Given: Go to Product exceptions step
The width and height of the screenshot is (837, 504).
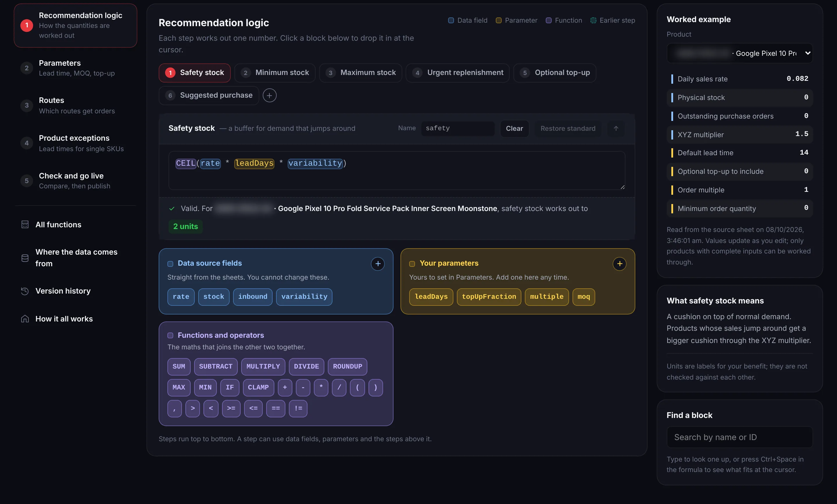Looking at the screenshot, I should [x=75, y=143].
